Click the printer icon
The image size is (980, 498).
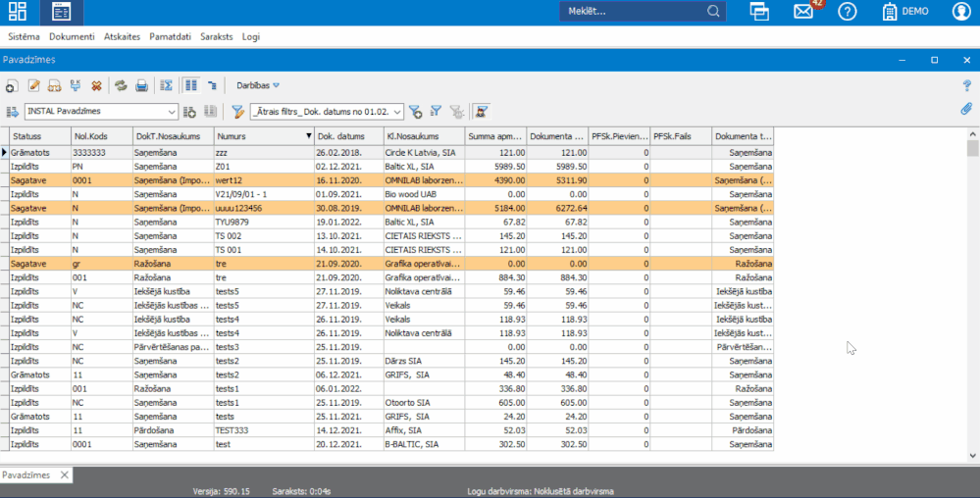pyautogui.click(x=142, y=85)
